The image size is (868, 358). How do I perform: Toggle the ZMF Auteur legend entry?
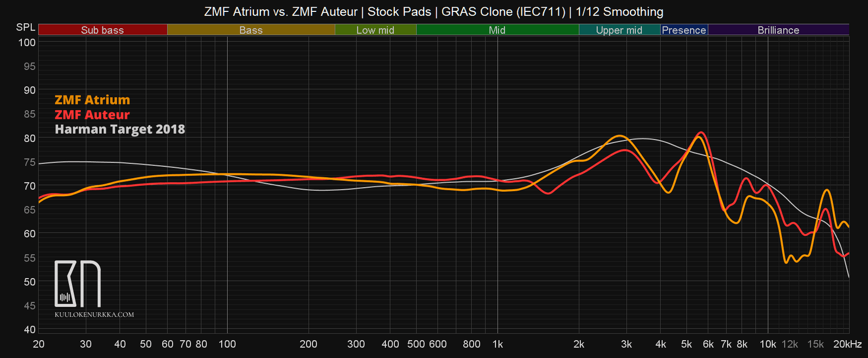tap(92, 115)
